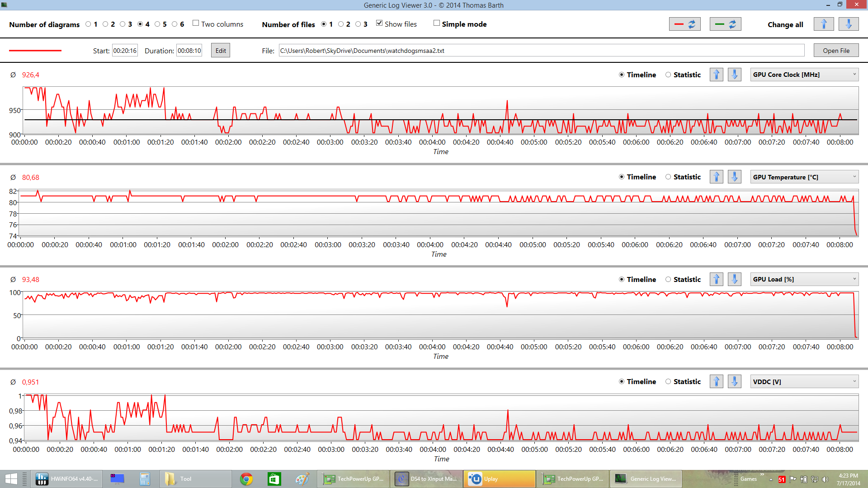
Task: Click the Games toolbar label
Action: (x=748, y=479)
